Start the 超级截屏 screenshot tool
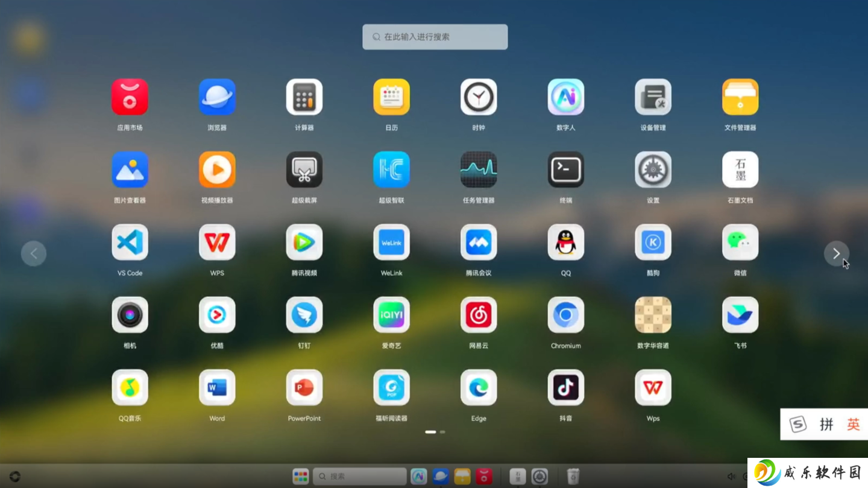Viewport: 868px width, 488px height. coord(304,170)
